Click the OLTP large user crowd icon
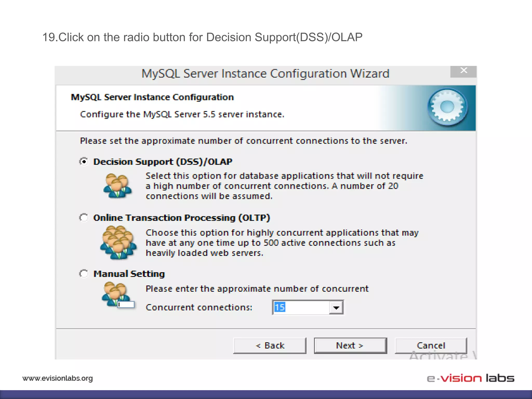Viewport: 532px width, 399px height. click(118, 242)
